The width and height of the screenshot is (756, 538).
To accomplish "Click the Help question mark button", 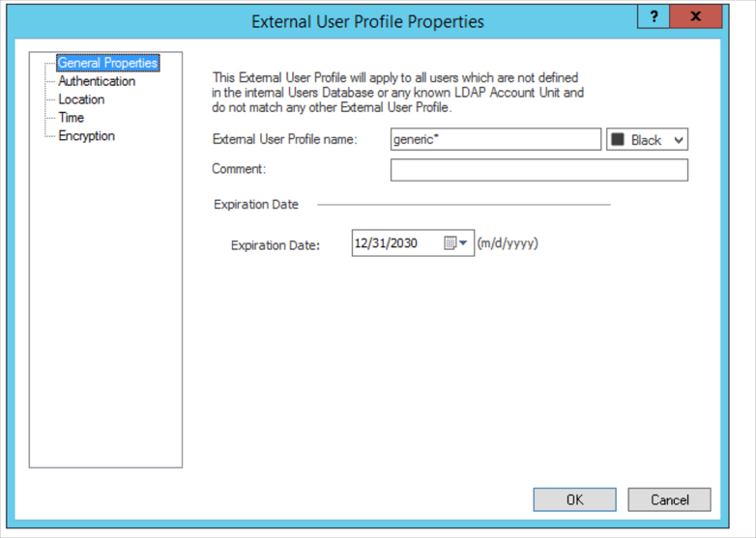I will tap(654, 18).
